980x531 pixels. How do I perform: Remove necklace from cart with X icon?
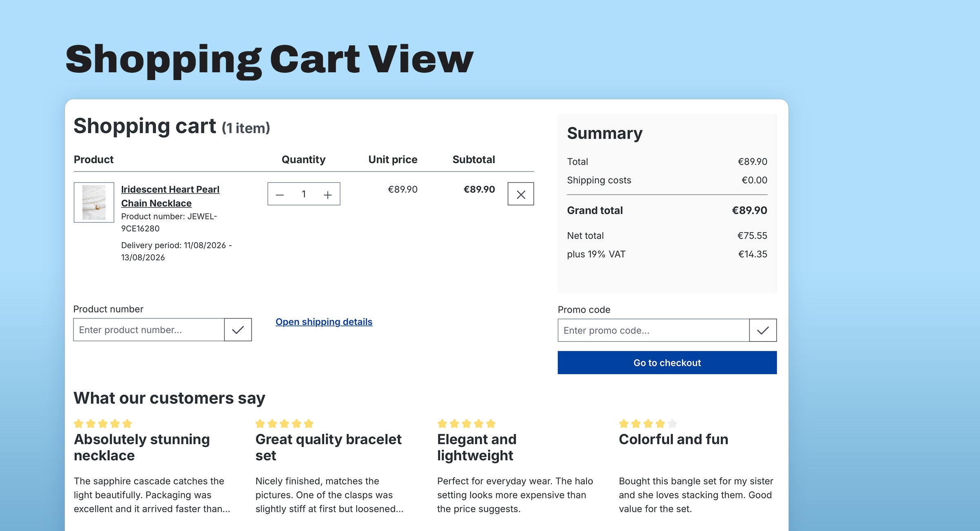click(x=521, y=194)
